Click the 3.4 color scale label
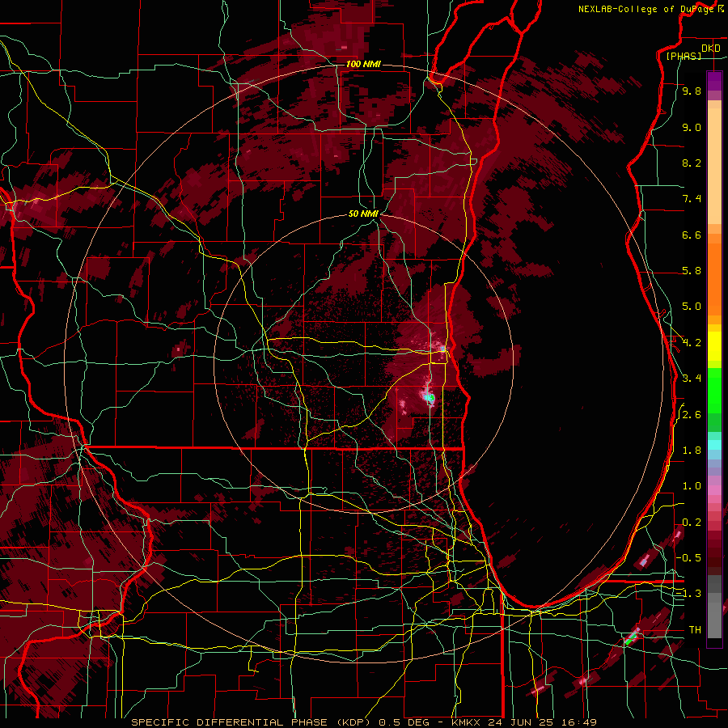 692,379
